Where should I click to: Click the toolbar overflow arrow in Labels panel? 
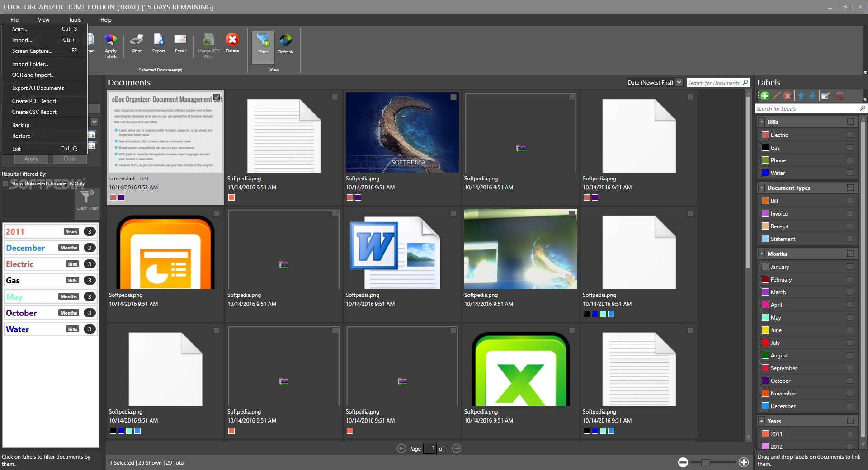pyautogui.click(x=865, y=99)
